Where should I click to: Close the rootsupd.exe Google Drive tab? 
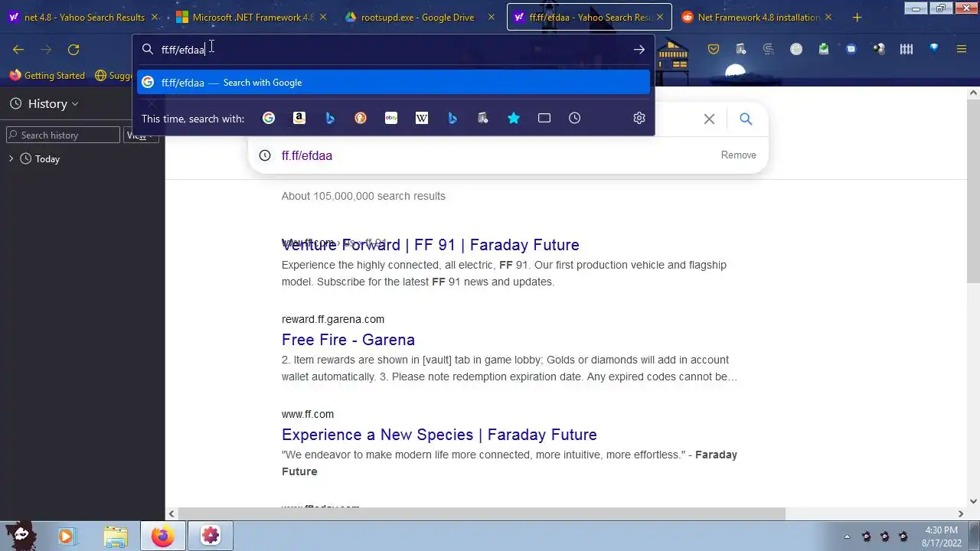coord(491,17)
